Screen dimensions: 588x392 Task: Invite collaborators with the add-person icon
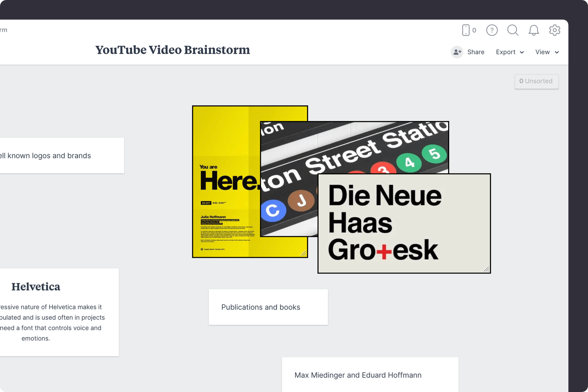pos(457,52)
